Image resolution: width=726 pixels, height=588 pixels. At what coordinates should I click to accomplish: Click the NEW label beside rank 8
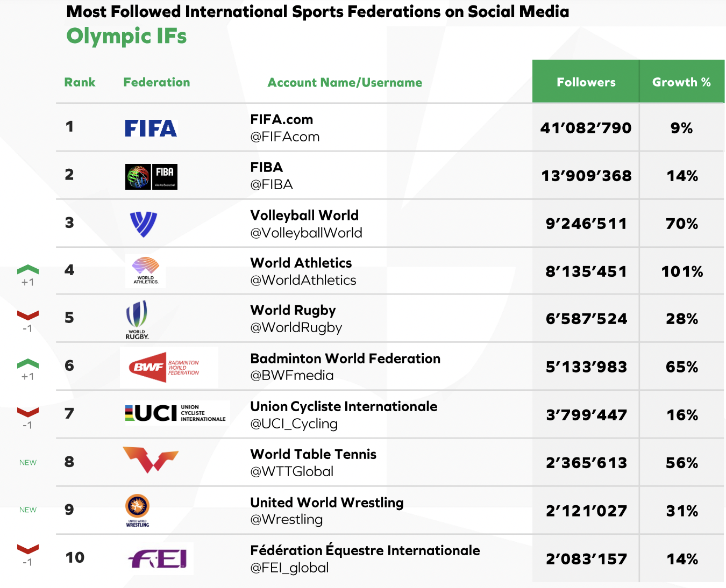point(28,463)
